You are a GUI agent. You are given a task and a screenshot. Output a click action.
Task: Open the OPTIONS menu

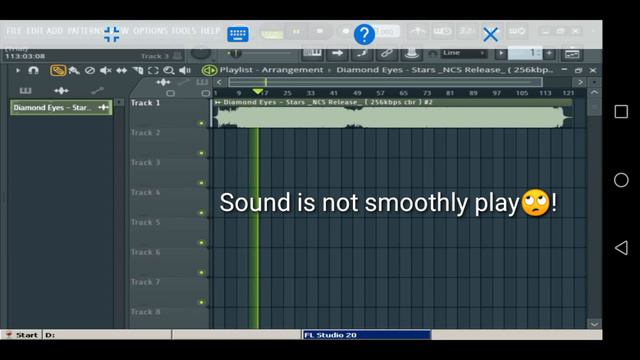pos(150,31)
